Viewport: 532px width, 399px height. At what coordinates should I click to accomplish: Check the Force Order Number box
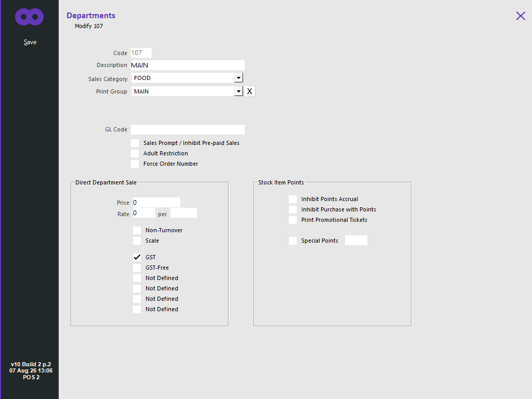135,164
